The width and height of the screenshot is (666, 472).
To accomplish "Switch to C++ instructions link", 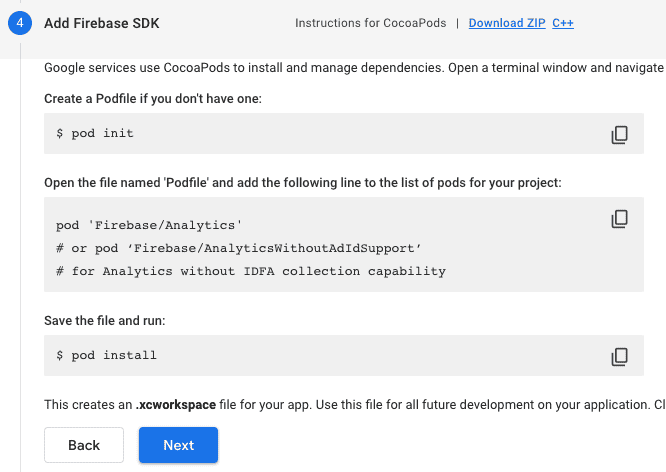I will tap(562, 23).
